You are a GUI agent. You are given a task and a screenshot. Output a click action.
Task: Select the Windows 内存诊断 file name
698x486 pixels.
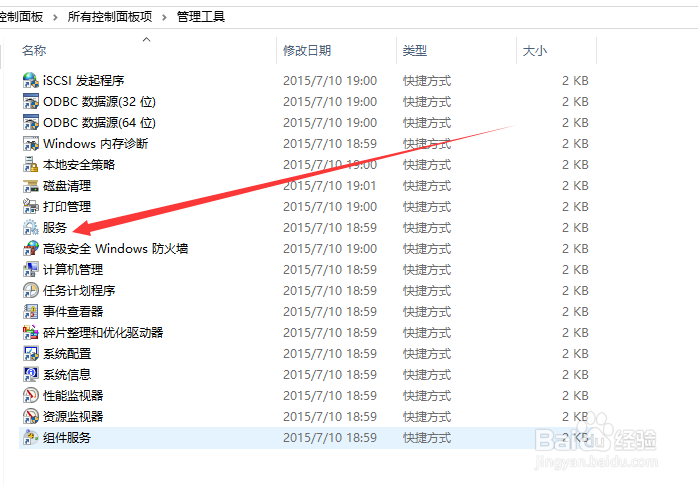tap(95, 143)
